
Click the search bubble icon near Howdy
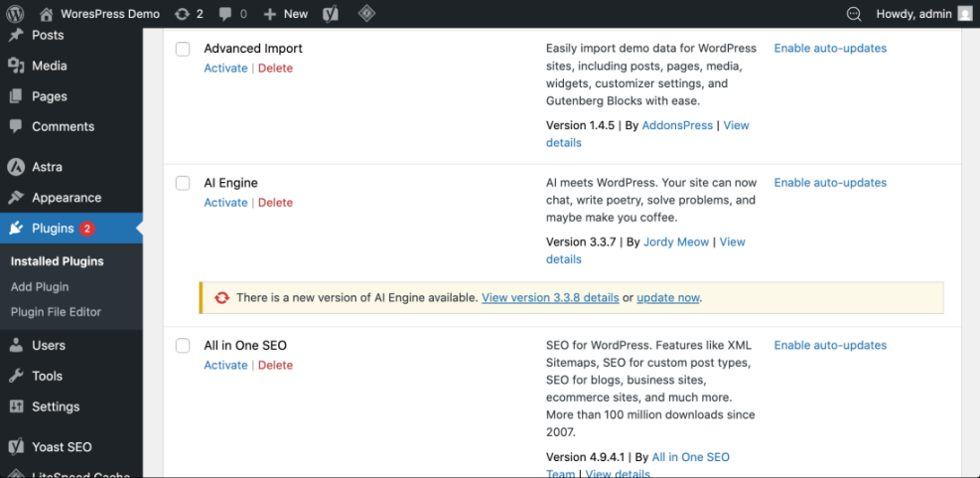pos(853,14)
